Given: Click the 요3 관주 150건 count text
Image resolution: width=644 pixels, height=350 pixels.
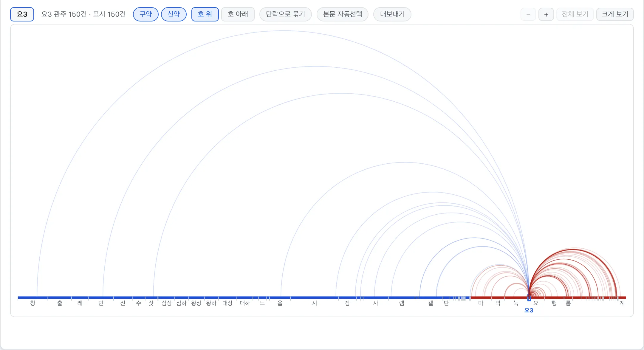Looking at the screenshot, I should tap(64, 14).
